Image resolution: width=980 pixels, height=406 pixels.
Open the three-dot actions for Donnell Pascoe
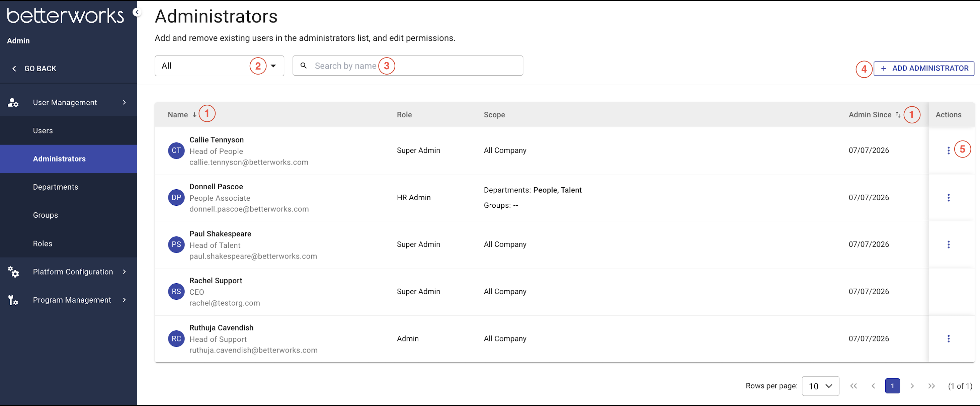948,198
